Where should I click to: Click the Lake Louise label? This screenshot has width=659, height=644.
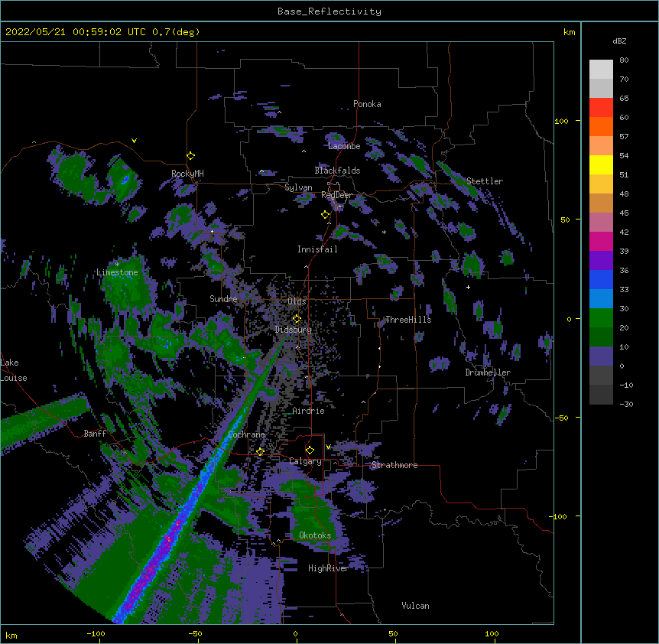[x=14, y=370]
